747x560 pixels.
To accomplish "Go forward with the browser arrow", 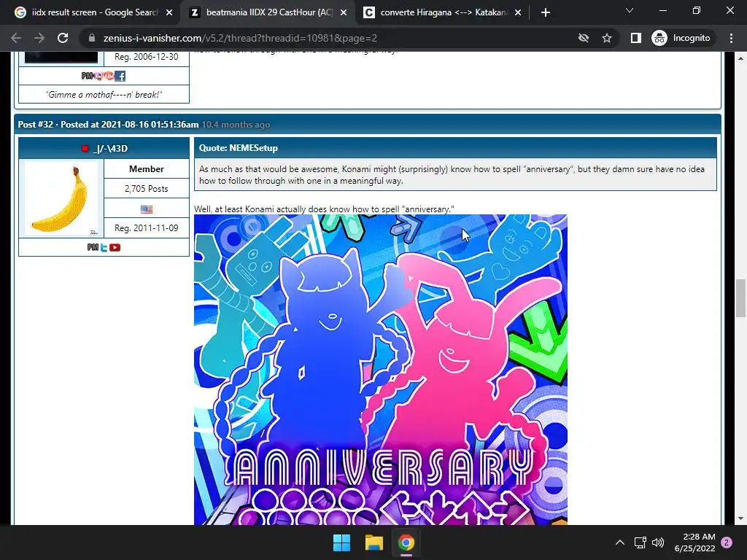I will [39, 38].
